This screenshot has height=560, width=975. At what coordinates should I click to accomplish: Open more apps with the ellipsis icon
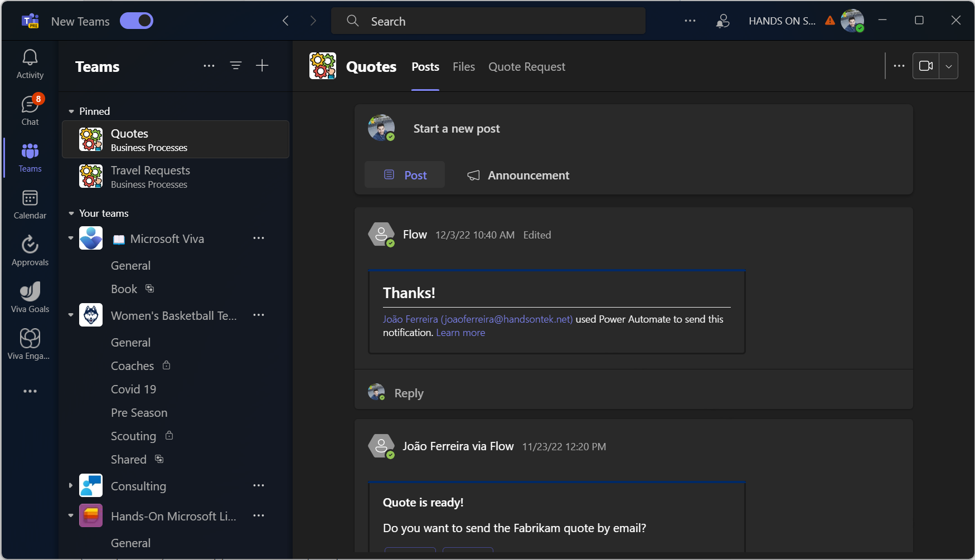(x=30, y=391)
